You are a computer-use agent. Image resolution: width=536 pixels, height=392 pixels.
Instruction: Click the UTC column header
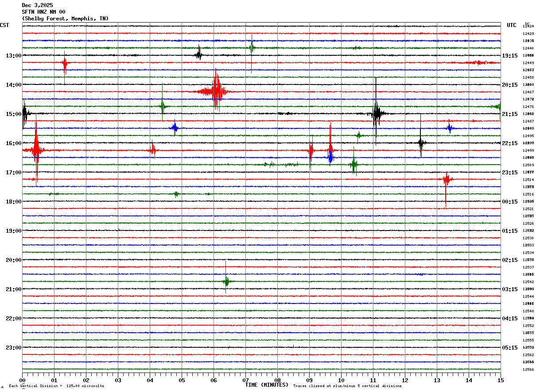[512, 25]
